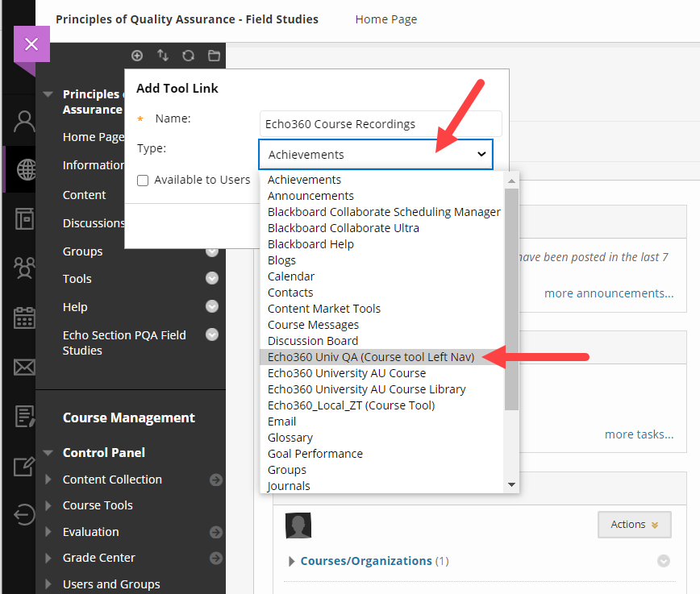
Task: Collapse the Control Panel section
Action: click(x=48, y=453)
